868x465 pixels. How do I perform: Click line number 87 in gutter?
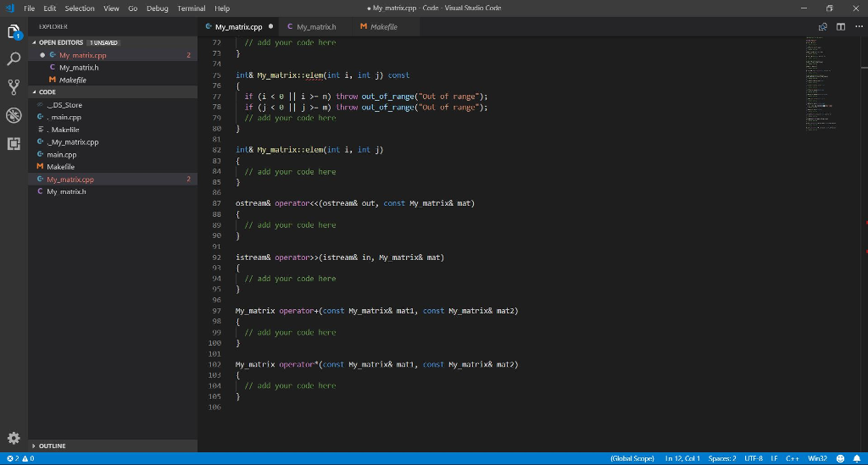coord(216,203)
